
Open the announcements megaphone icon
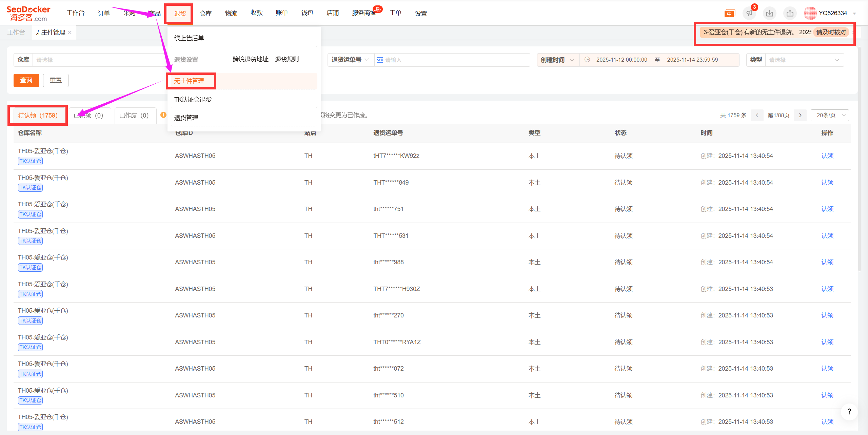tap(749, 13)
